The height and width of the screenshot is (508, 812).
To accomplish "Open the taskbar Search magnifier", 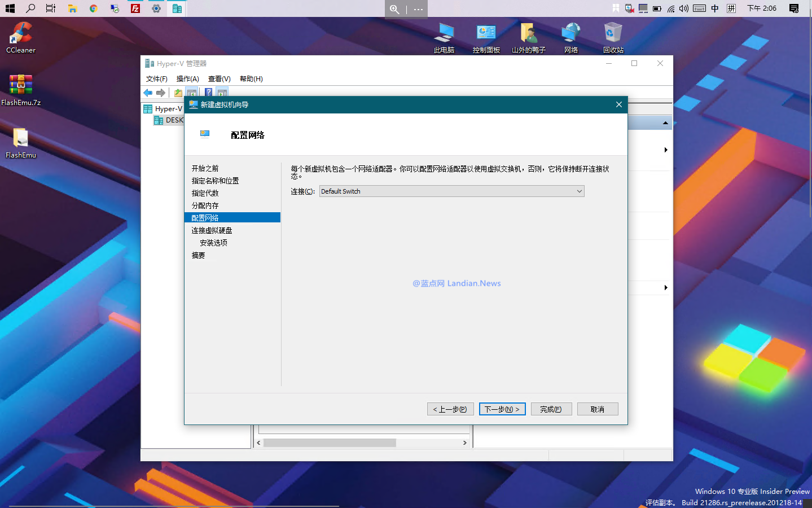I will tap(30, 8).
